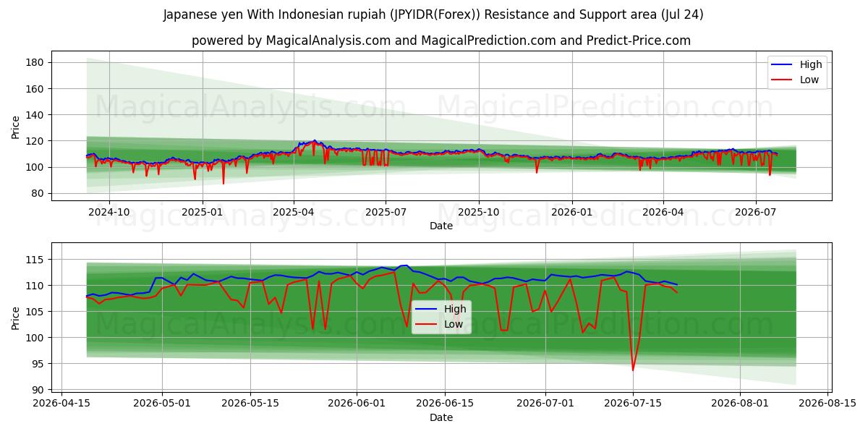Click the 110 tick on the lower chart
The width and height of the screenshot is (868, 434).
(35, 286)
